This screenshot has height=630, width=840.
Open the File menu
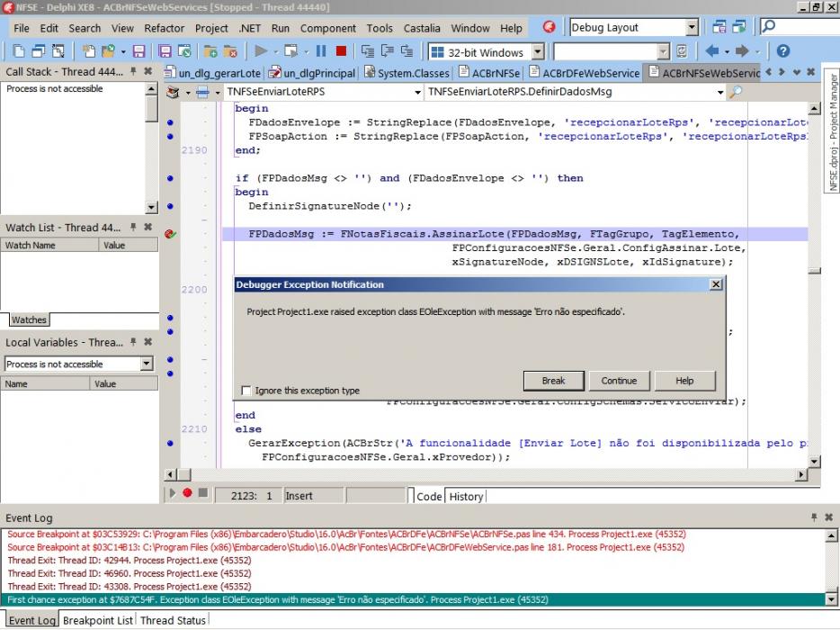(22, 29)
